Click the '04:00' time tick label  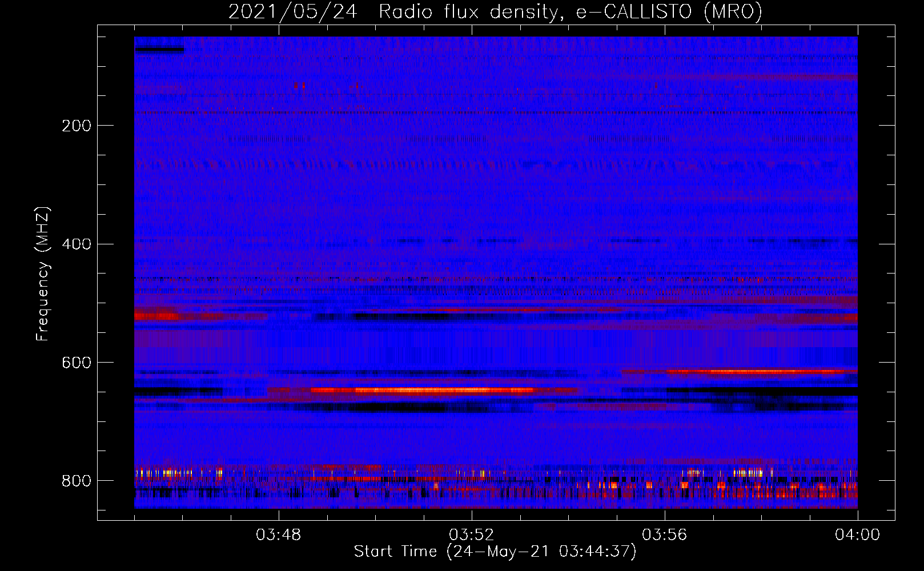pos(857,535)
